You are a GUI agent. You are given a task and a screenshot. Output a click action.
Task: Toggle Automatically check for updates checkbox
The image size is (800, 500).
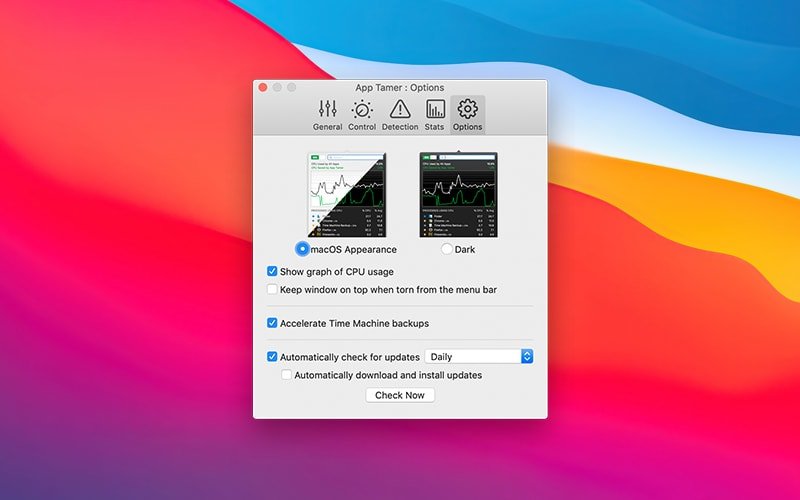pyautogui.click(x=272, y=356)
